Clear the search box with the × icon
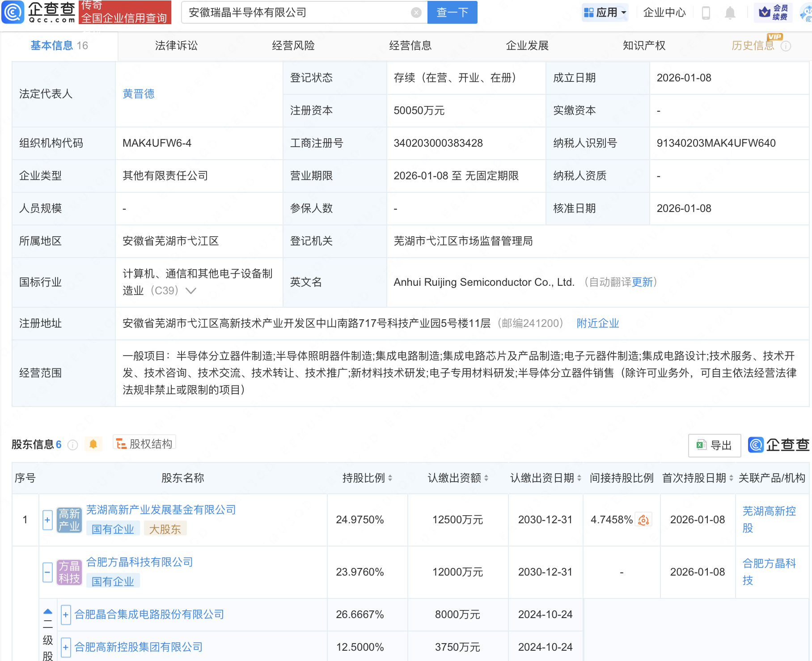This screenshot has width=812, height=661. 417,12
